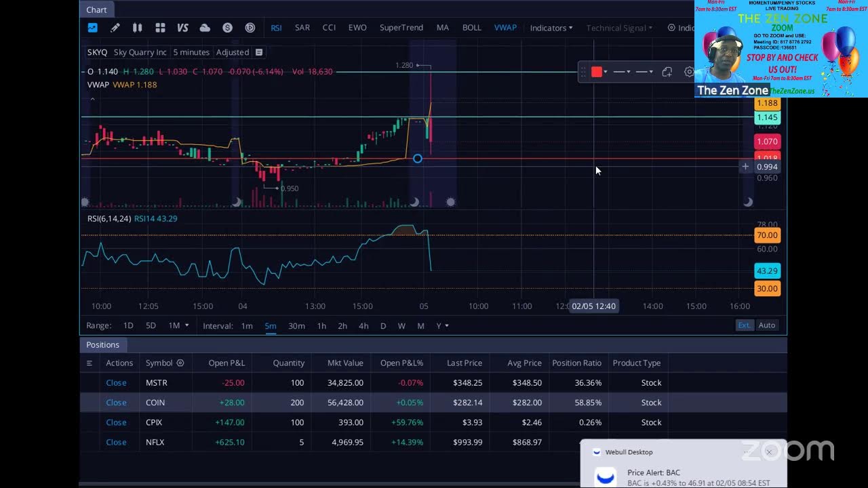The image size is (868, 488).
Task: Open the drawing color dropdown arrow
Action: [x=605, y=72]
